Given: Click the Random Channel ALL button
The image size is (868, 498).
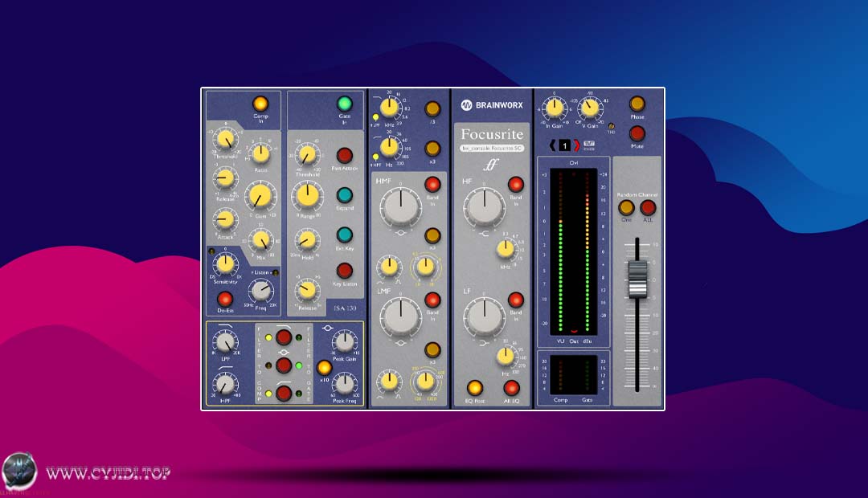Looking at the screenshot, I should [648, 207].
